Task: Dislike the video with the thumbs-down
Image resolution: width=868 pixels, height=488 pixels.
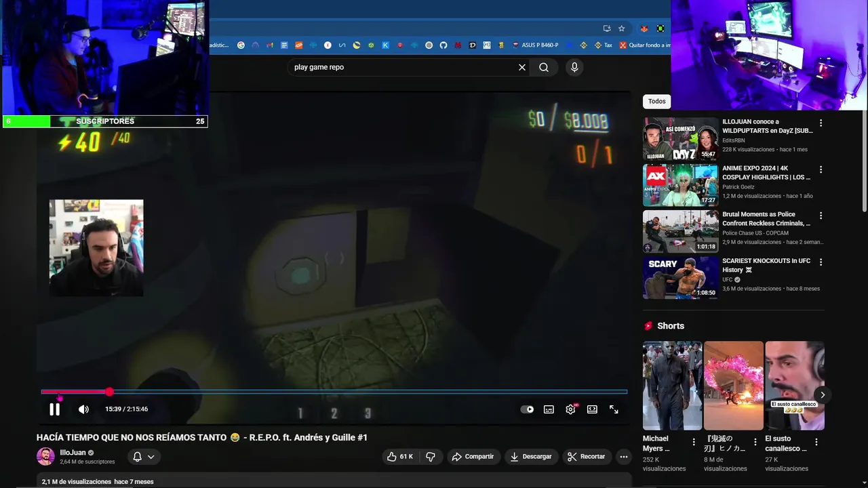Action: (430, 457)
